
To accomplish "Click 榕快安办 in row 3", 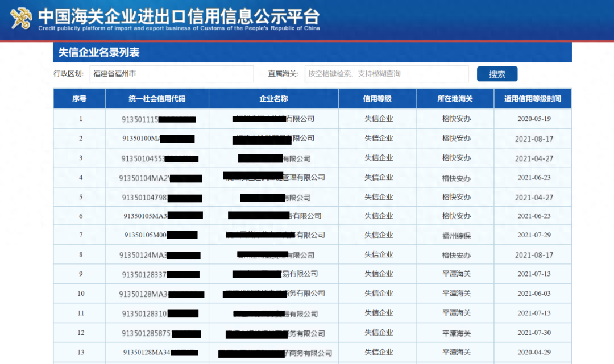I will click(x=456, y=158).
